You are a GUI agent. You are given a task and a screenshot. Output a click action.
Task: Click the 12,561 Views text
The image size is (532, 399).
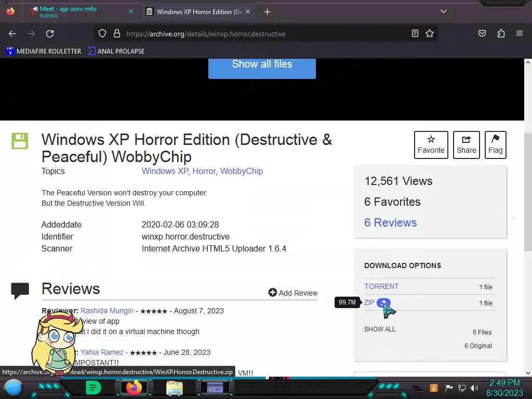[398, 181]
